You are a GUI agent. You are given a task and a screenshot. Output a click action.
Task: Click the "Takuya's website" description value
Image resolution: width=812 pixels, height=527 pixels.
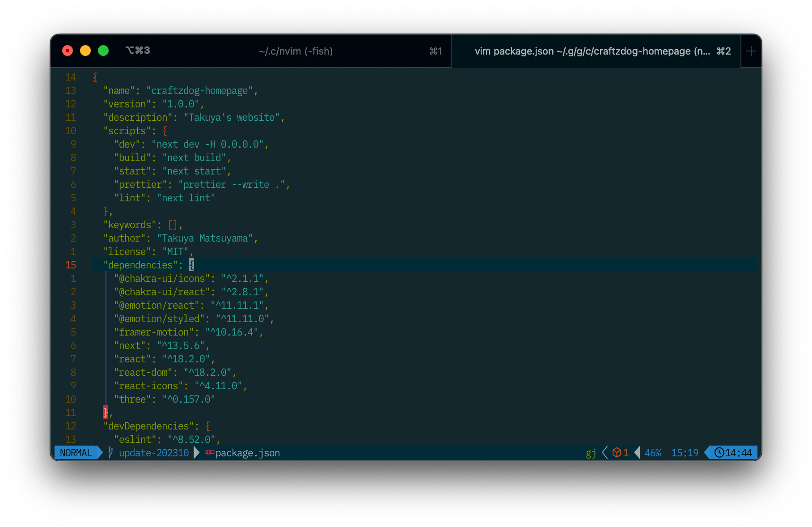232,117
